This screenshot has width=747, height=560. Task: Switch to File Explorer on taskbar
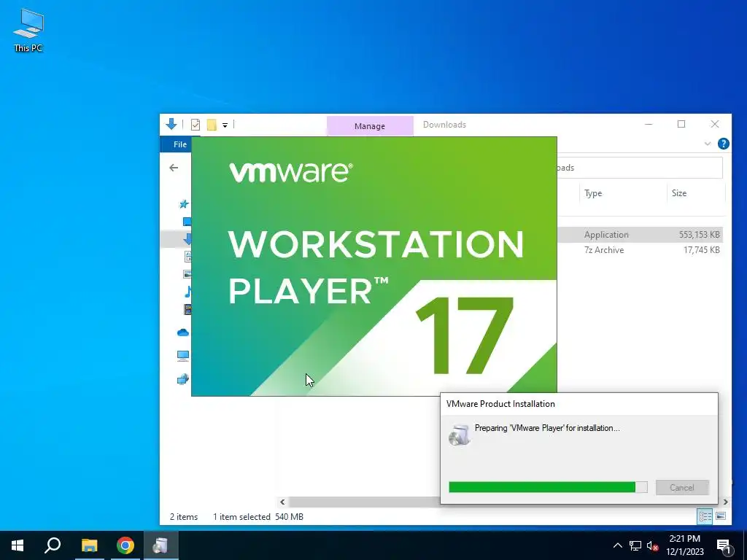(x=89, y=545)
